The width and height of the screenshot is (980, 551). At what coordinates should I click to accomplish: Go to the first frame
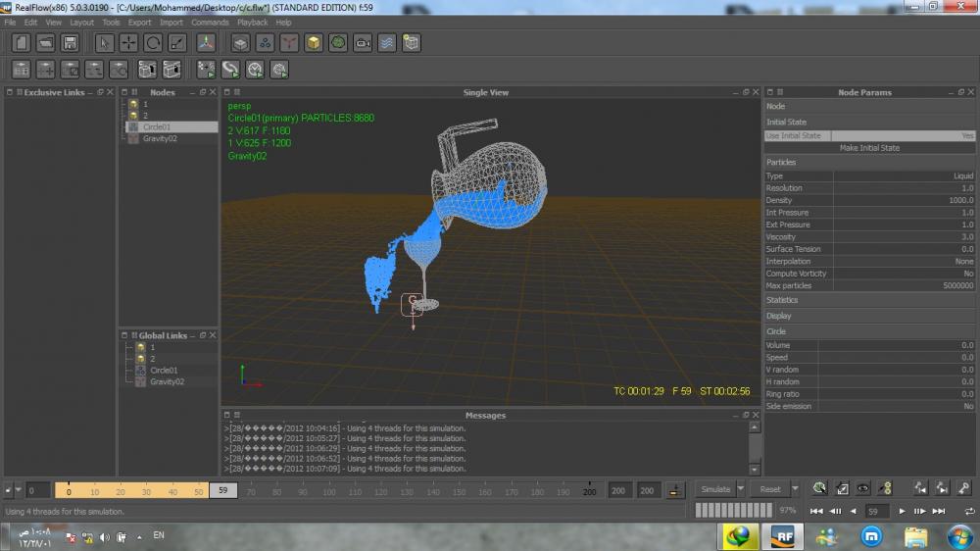coord(816,512)
